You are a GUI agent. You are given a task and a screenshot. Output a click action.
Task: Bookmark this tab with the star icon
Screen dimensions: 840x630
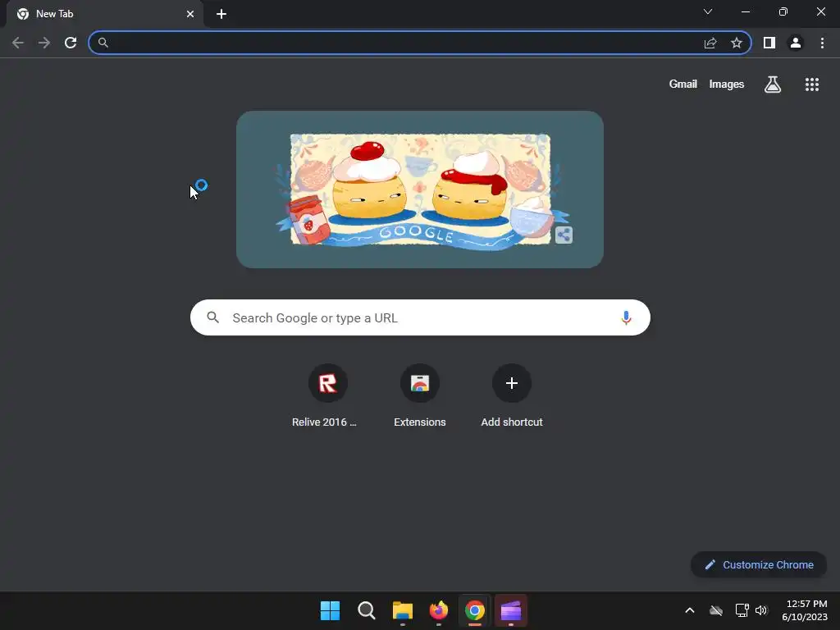[737, 43]
